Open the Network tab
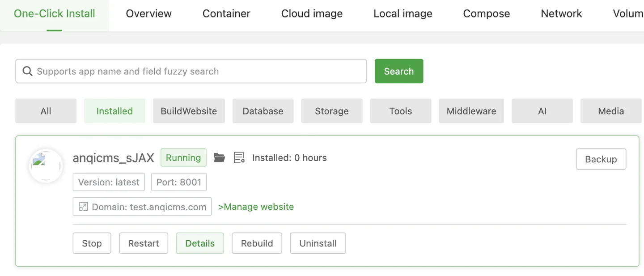 (x=561, y=13)
